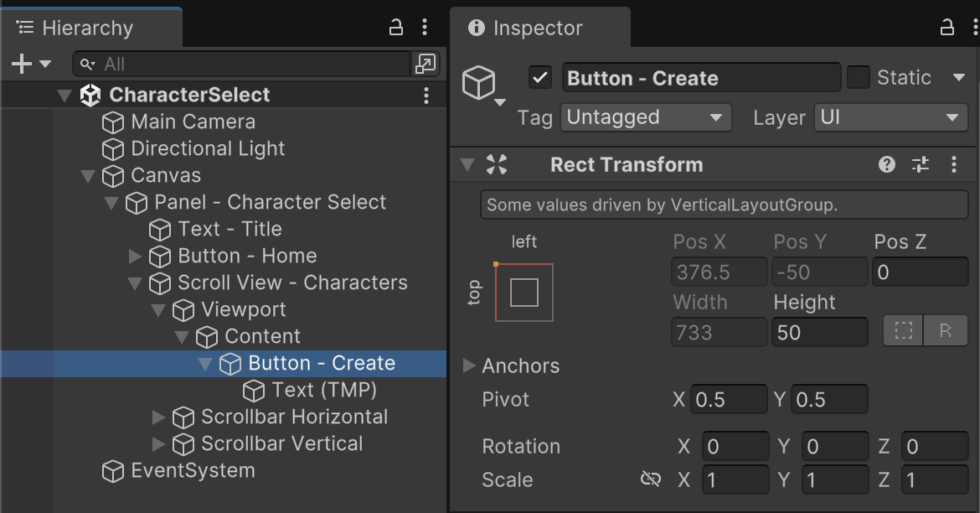Toggle blueprint mode in Rect Transform
980x513 pixels.
904,331
